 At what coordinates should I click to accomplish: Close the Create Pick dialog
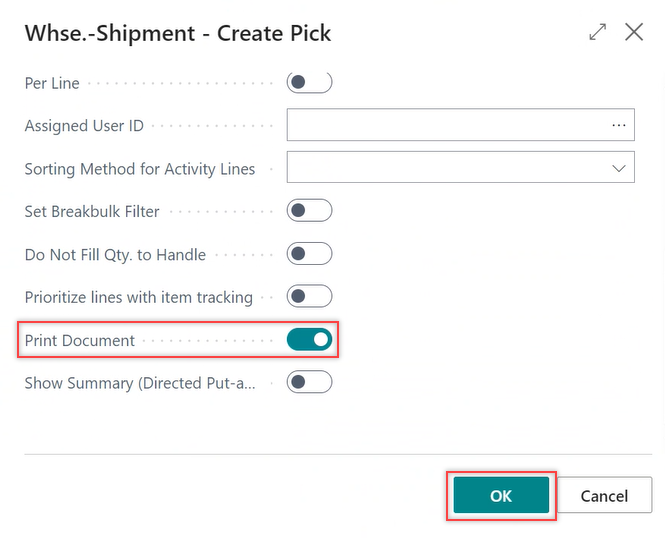634,32
